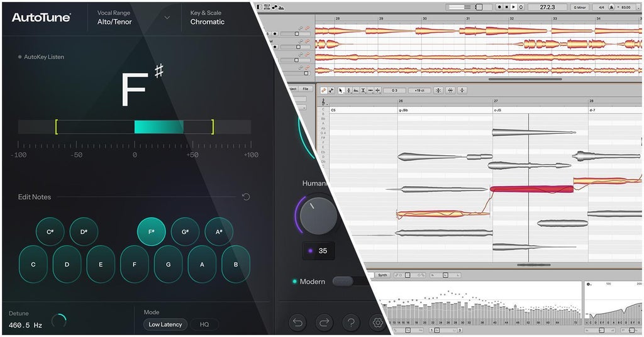
Task: Toggle the G note in AutoTune
Action: (x=168, y=264)
